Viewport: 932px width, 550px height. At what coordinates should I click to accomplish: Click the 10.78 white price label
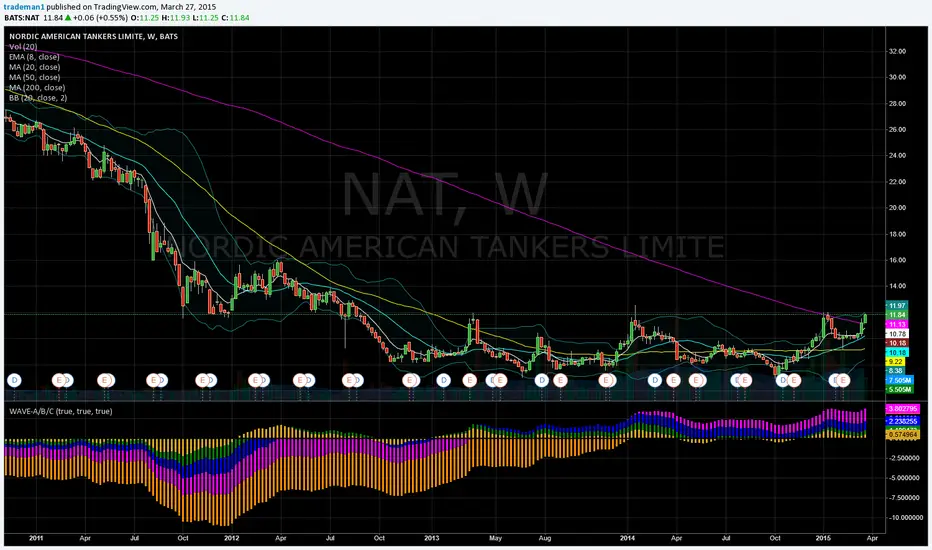[x=897, y=334]
